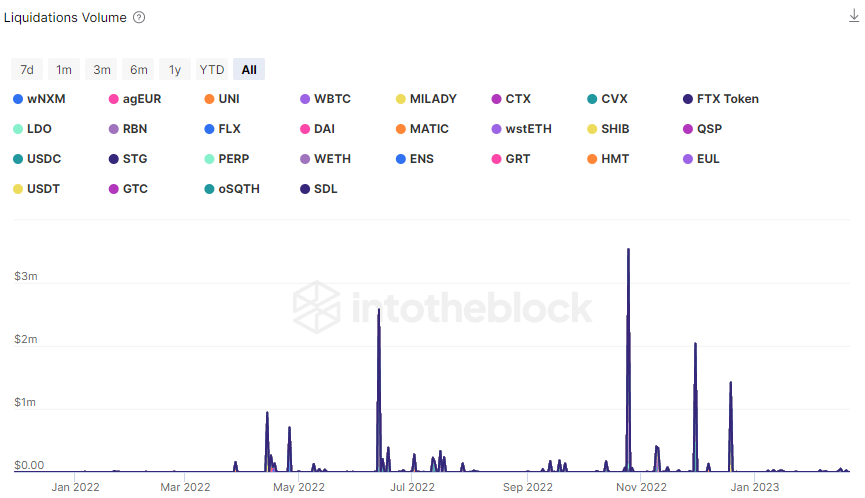Viewport: 865px width, 498px height.
Task: Click the info help icon beside Liquidations Volume
Action: (x=139, y=18)
